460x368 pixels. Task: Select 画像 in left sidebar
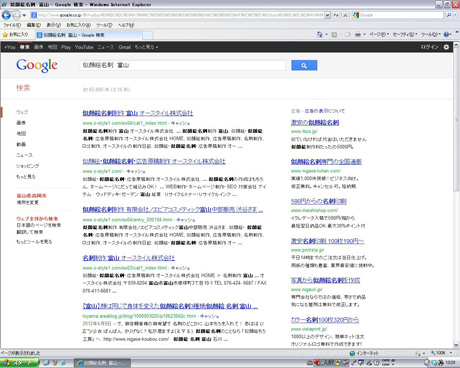coord(21,123)
